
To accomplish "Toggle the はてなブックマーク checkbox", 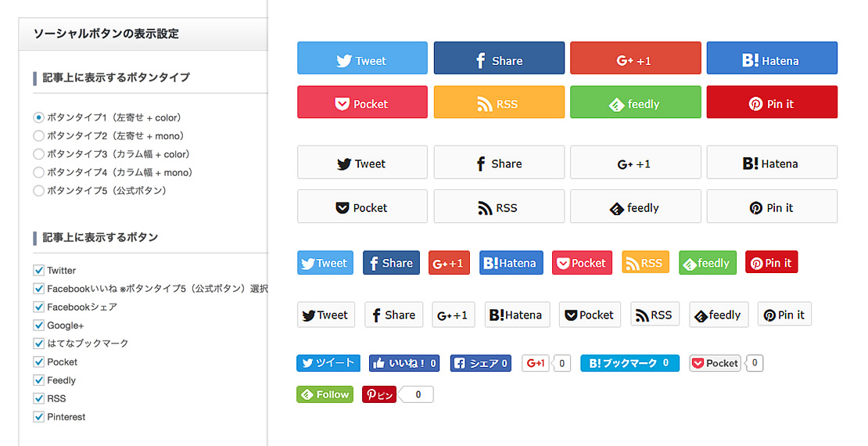I will coord(39,343).
